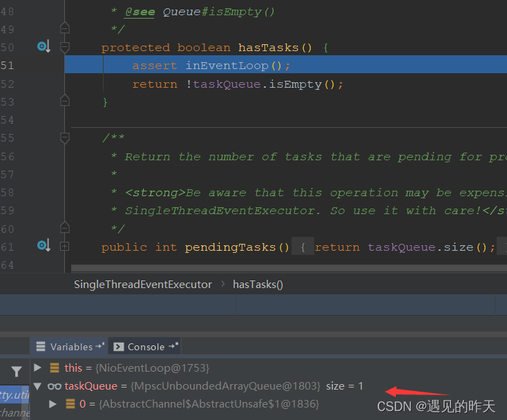Click the 'assert' keyword on line 51
The image size is (507, 420).
point(155,66)
